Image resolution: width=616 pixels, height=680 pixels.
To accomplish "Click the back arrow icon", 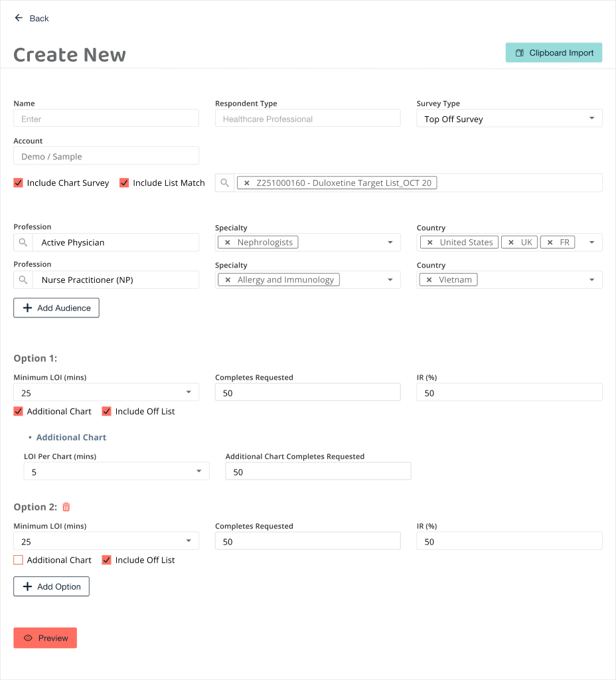I will tap(19, 18).
